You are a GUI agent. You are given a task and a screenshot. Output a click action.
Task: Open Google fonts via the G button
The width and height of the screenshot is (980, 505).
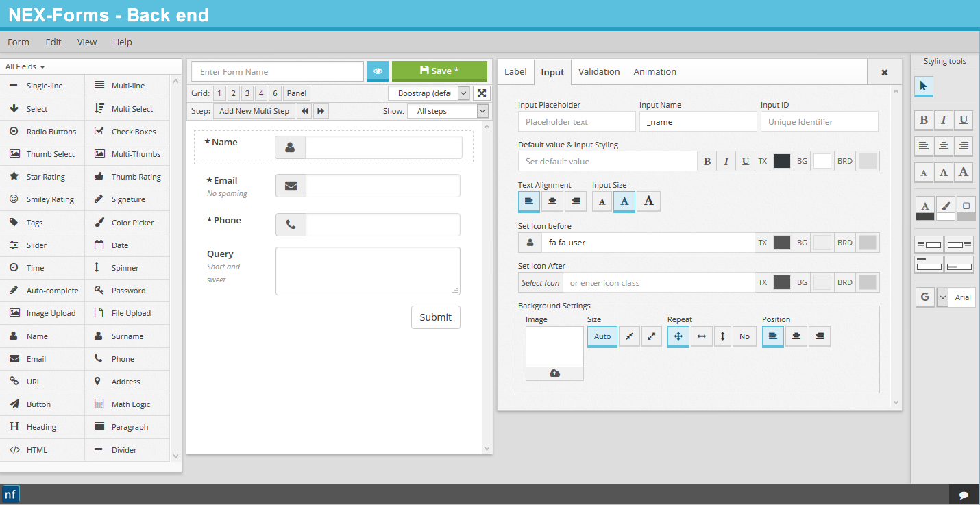(925, 297)
